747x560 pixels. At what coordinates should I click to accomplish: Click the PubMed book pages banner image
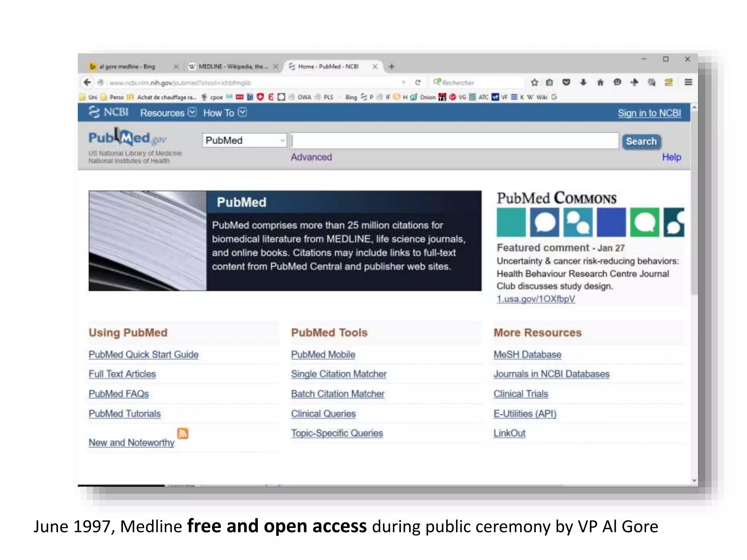(x=147, y=241)
